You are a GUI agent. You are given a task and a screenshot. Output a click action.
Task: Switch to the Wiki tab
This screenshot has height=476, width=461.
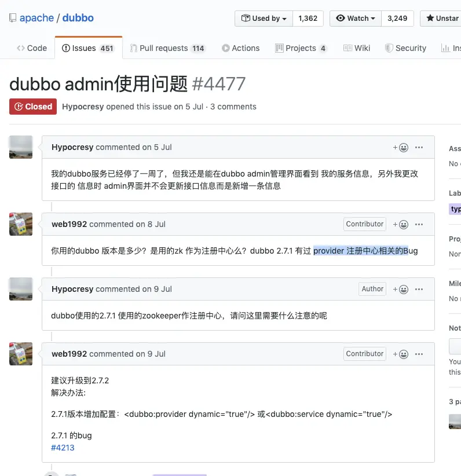pos(357,48)
